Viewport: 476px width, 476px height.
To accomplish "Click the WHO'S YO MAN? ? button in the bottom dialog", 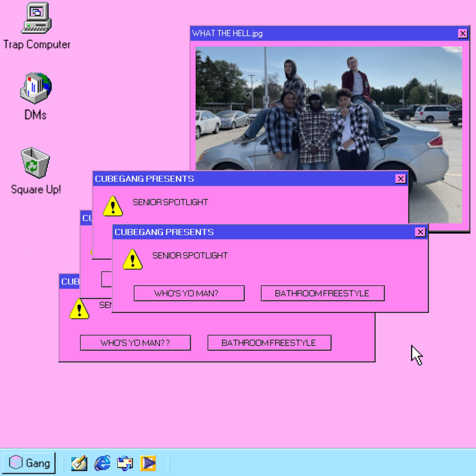I will pyautogui.click(x=136, y=343).
